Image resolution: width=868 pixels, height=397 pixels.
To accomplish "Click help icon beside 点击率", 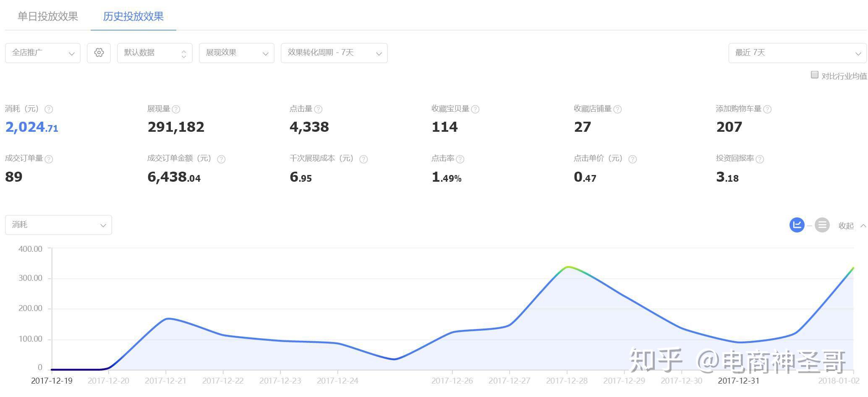I will [x=460, y=159].
